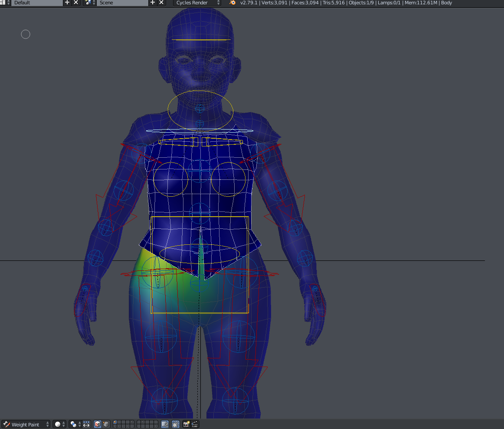Click the Mem:112.61M statistic

pos(421,3)
